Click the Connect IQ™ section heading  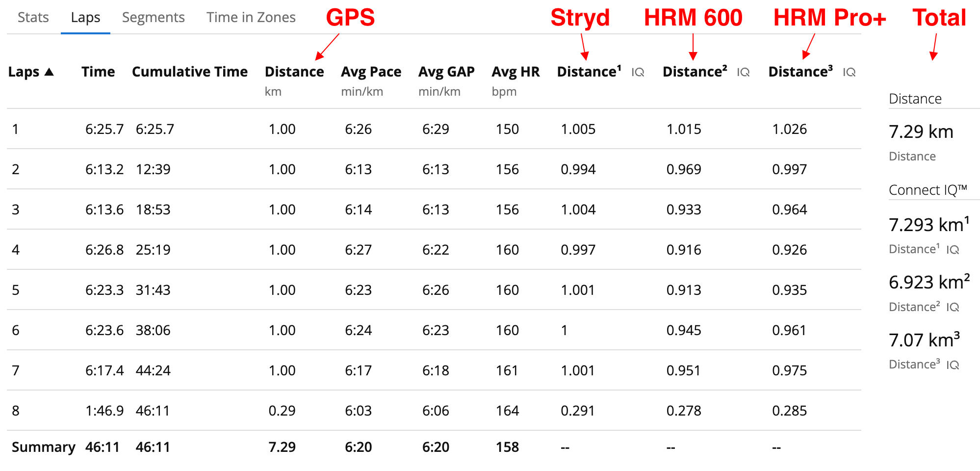(x=928, y=190)
